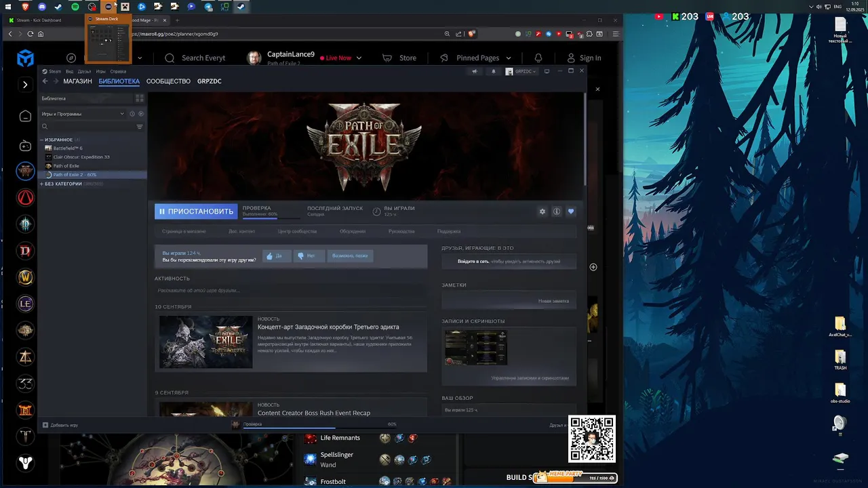The width and height of the screenshot is (868, 488).
Task: Click thumbs-down Нет recommendation button
Action: pyautogui.click(x=309, y=256)
